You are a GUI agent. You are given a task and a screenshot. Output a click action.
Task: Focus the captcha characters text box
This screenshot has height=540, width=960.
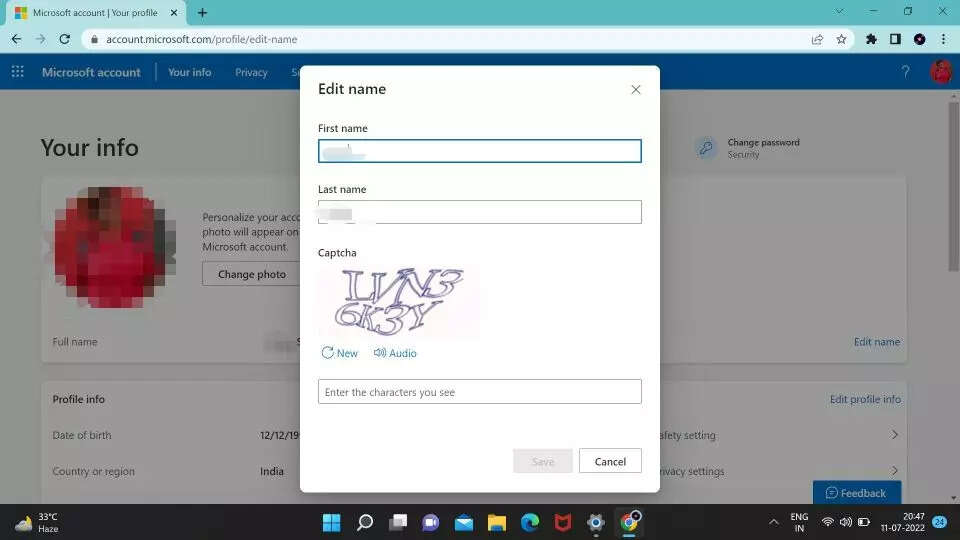pyautogui.click(x=480, y=392)
